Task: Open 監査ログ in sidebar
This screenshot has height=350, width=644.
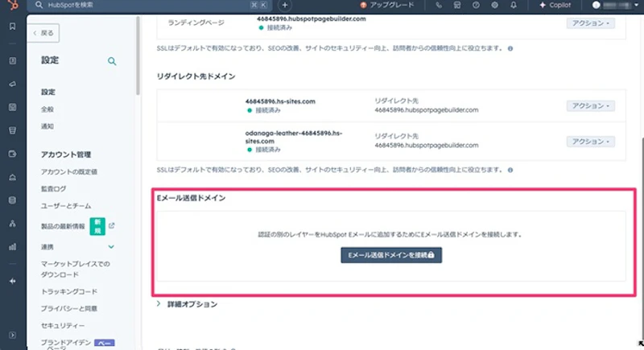Action: click(x=53, y=189)
